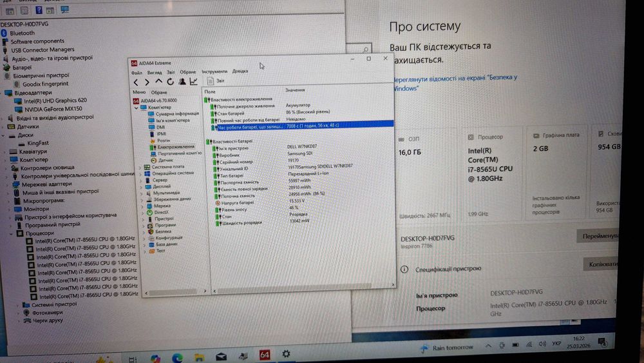This screenshot has width=644, height=363.
Task: Go up one level in AIDA64
Action: (158, 82)
